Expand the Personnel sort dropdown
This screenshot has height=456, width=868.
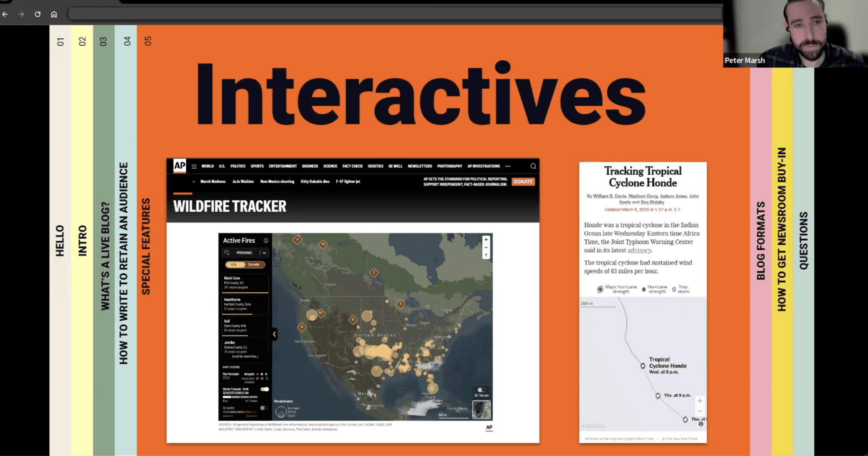coord(264,253)
